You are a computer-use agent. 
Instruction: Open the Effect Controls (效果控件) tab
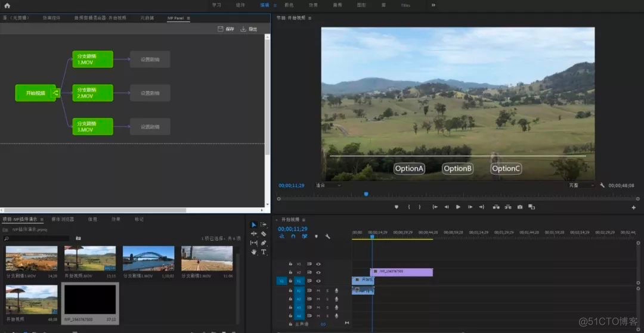pyautogui.click(x=51, y=18)
